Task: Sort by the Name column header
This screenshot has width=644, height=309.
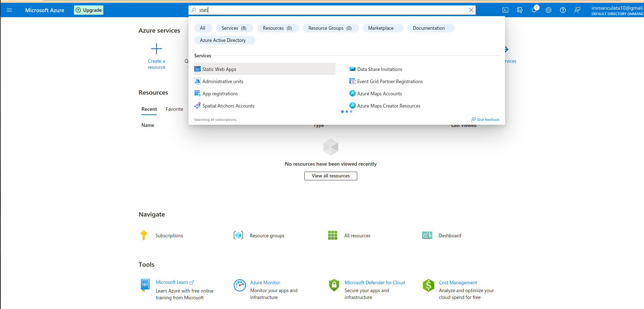Action: coord(148,125)
